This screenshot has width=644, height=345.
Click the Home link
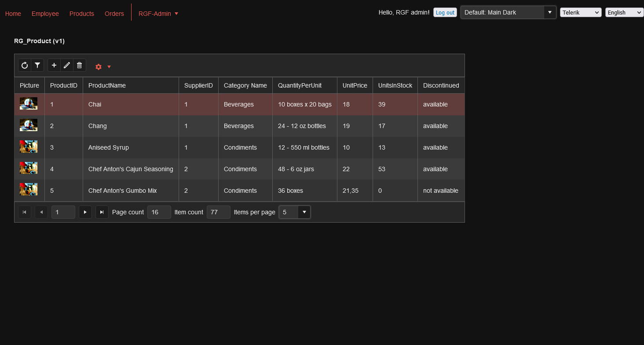(x=13, y=14)
